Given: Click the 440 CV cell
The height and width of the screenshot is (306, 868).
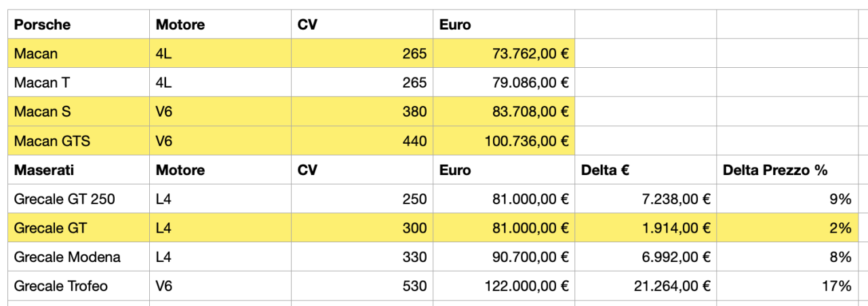Looking at the screenshot, I should point(362,141).
